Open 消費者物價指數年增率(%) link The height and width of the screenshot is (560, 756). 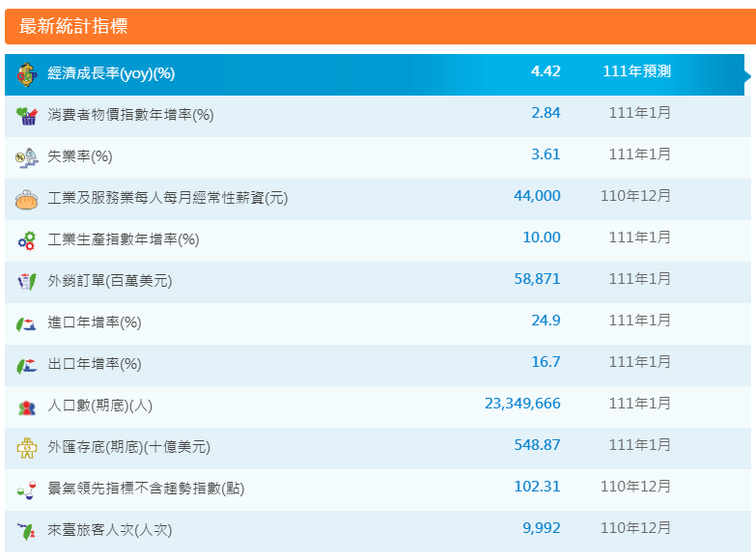(130, 115)
